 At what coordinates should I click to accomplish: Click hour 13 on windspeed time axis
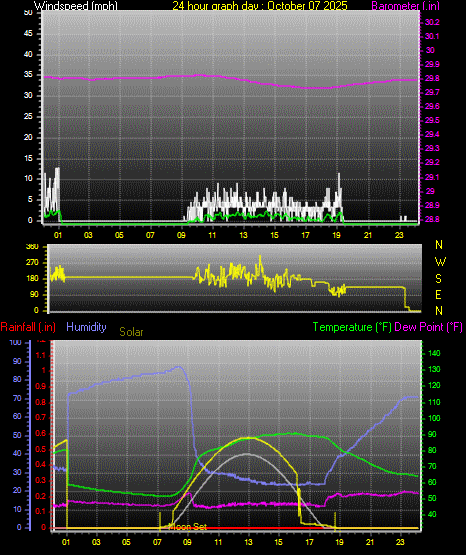click(x=243, y=235)
